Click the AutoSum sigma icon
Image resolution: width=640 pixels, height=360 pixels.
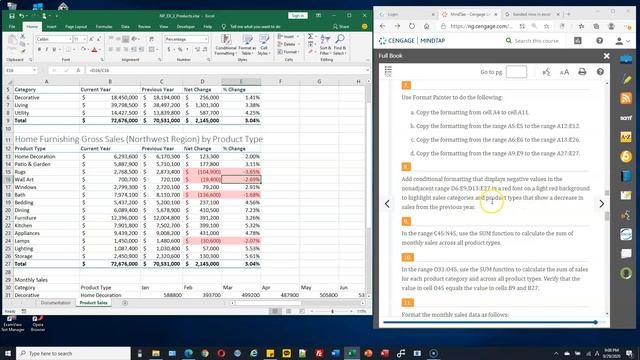click(311, 37)
